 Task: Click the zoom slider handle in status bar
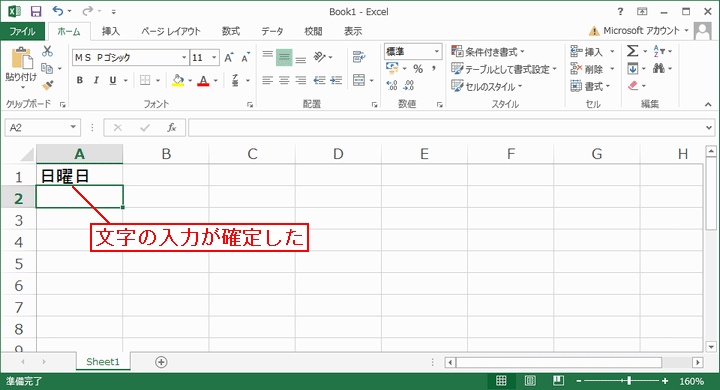click(629, 381)
